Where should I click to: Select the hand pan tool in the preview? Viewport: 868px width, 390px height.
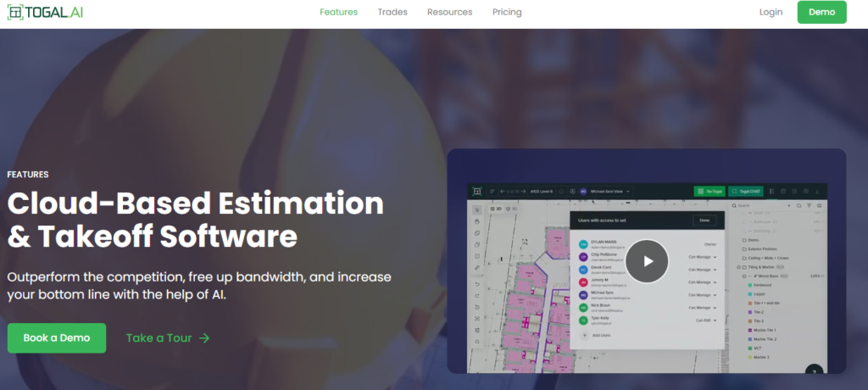pyautogui.click(x=478, y=220)
